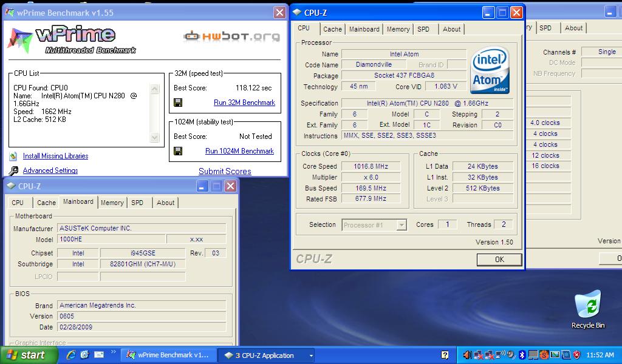622x364 pixels.
Task: Click Run 1024M Benchmark link
Action: (x=239, y=151)
